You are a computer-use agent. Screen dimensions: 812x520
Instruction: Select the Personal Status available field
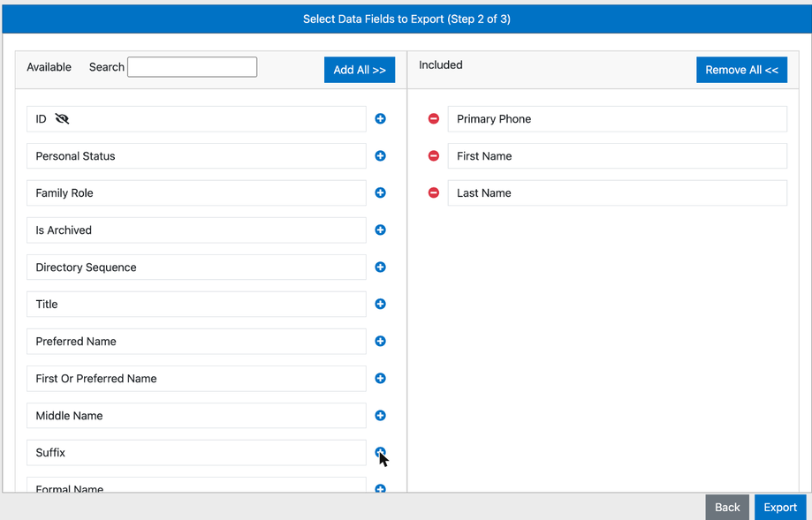tap(196, 155)
